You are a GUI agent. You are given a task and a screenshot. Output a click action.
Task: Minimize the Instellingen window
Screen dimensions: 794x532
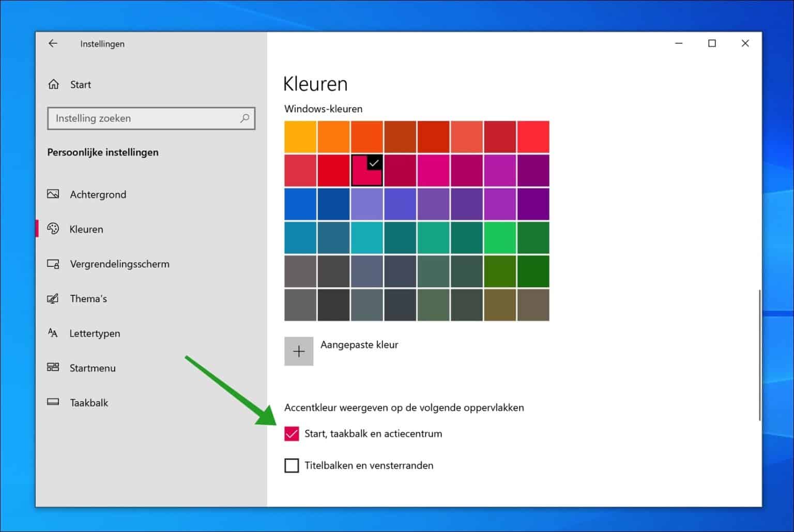click(679, 43)
